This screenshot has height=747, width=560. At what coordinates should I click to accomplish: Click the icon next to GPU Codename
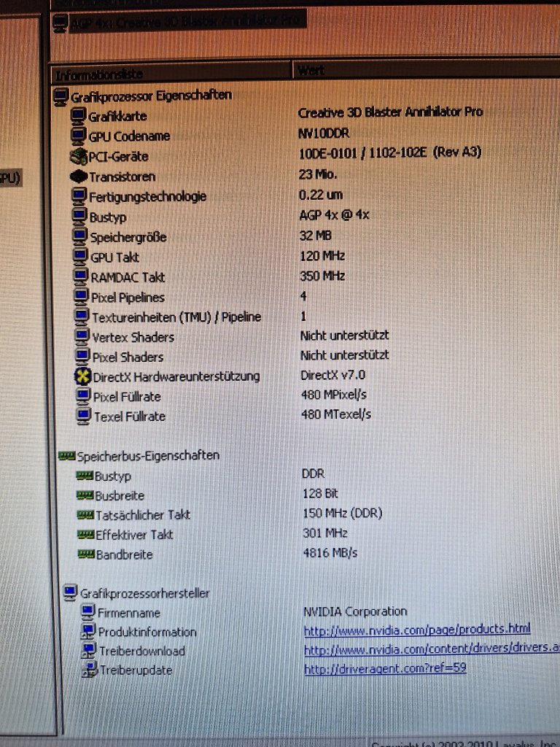click(x=79, y=136)
